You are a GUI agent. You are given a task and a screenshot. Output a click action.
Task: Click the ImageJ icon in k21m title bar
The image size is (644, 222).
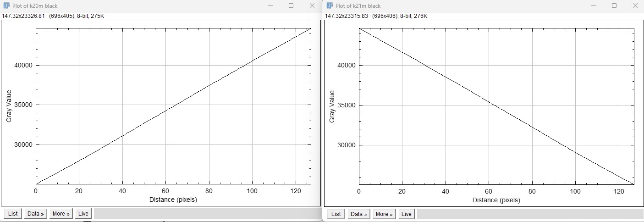329,6
